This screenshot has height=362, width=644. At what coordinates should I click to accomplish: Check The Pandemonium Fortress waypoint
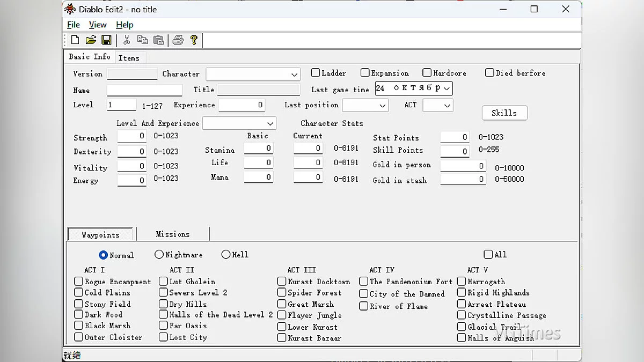(363, 281)
